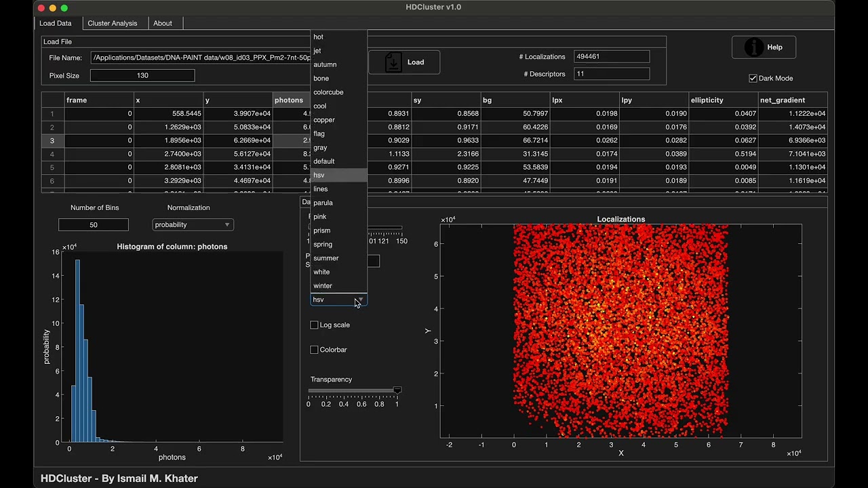Choose the white colormap option
Screen dimensions: 868x488
[338, 272]
